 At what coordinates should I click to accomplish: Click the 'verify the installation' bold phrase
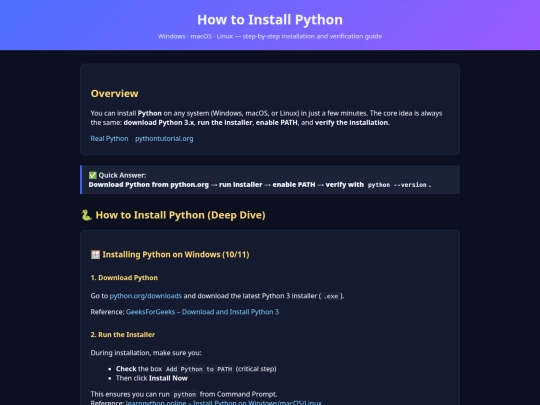point(352,123)
